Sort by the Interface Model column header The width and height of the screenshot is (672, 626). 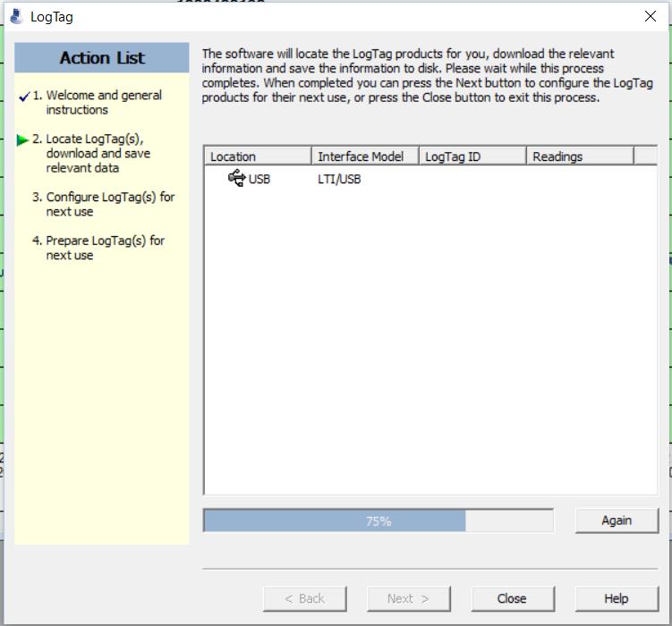(x=365, y=156)
